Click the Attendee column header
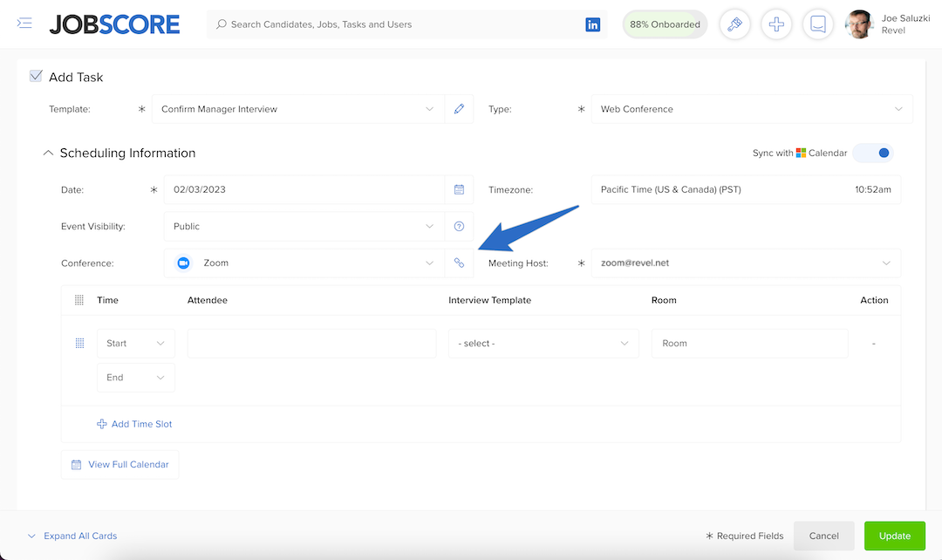This screenshot has height=560, width=942. coord(208,300)
